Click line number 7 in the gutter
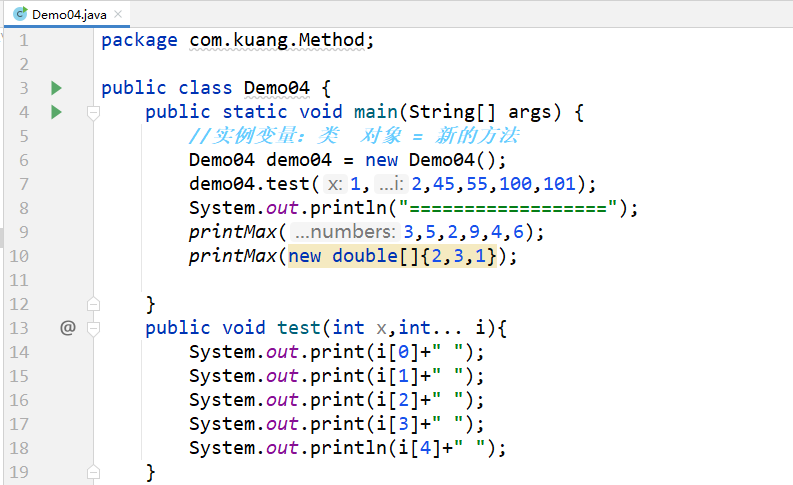793x485 pixels. (x=24, y=184)
